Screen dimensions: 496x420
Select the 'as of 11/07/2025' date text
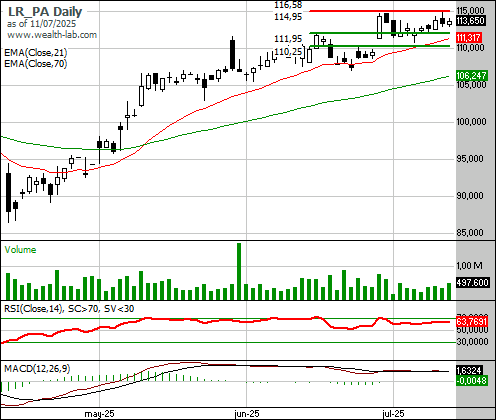(x=41, y=24)
